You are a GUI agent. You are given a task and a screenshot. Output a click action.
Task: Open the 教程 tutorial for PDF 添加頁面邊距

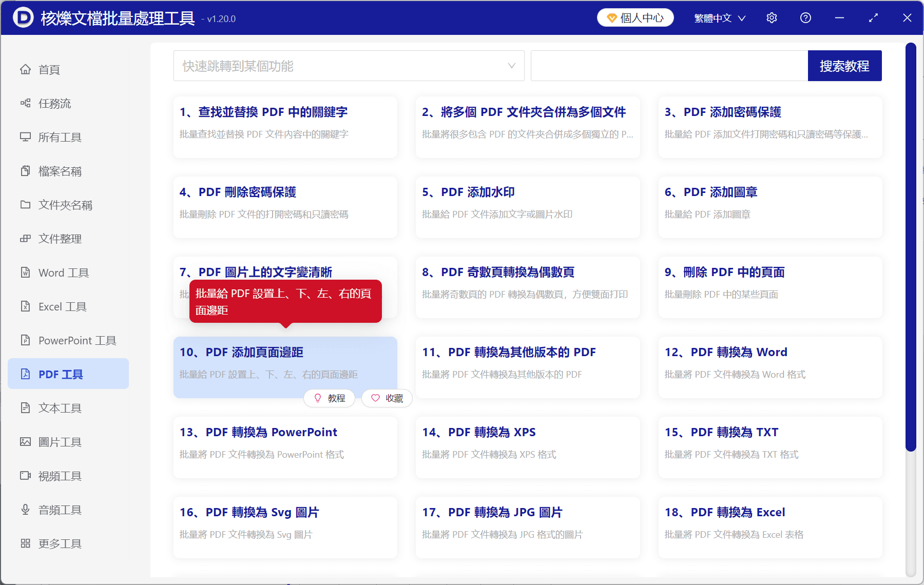[329, 398]
